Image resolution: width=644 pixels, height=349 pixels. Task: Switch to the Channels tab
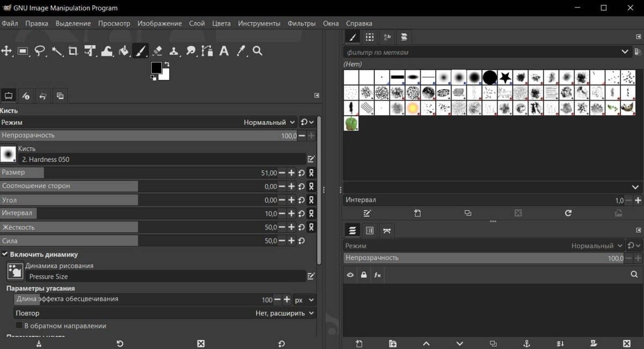coord(369,230)
